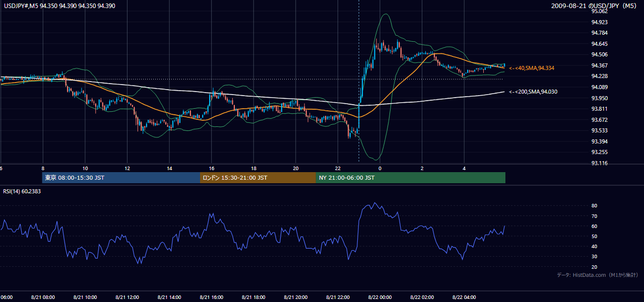Click bottom time label 8/21 08:00

43,297
